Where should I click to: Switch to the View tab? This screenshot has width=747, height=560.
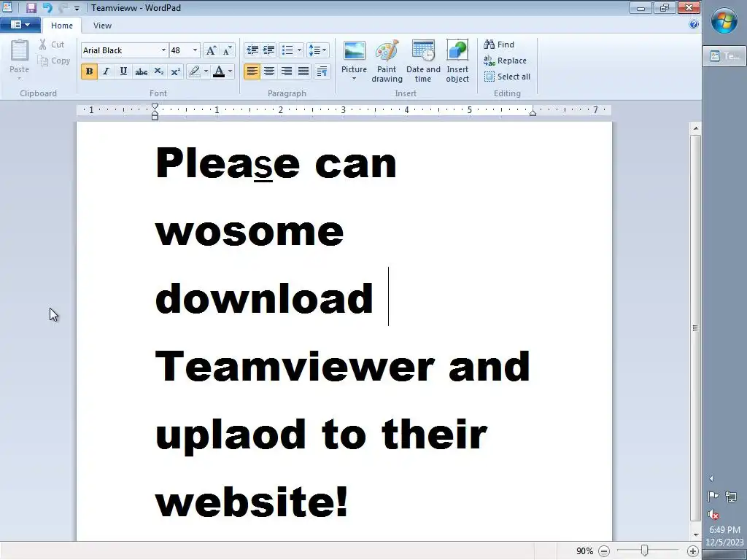pyautogui.click(x=102, y=26)
